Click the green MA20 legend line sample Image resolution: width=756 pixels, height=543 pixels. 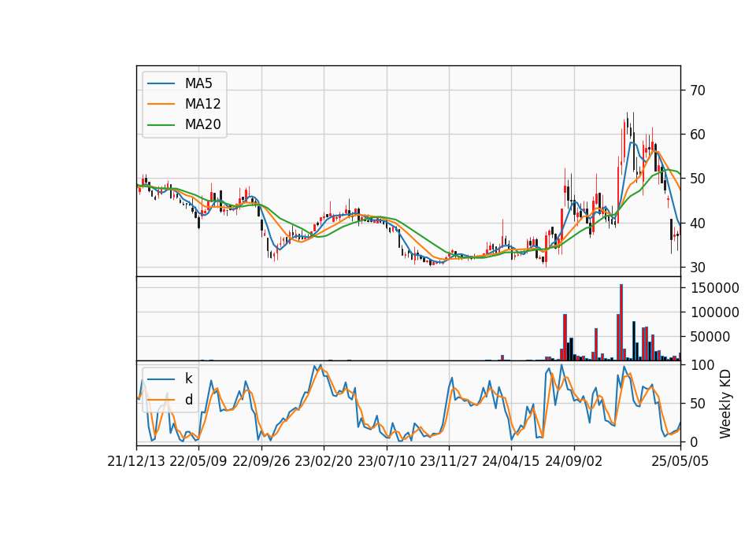pyautogui.click(x=161, y=125)
